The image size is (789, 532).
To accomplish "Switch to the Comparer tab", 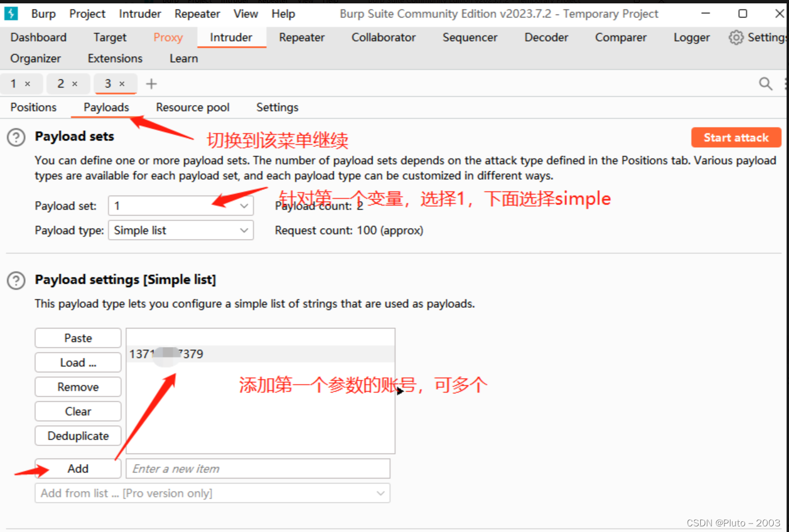I will 621,38.
